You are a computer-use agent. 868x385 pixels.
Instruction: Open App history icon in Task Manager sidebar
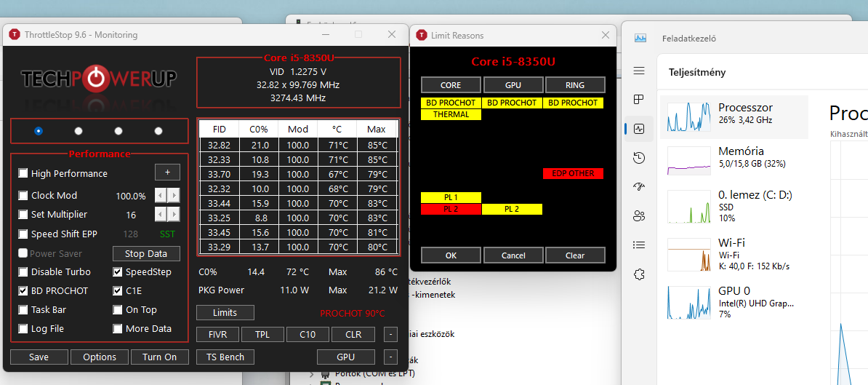[639, 158]
